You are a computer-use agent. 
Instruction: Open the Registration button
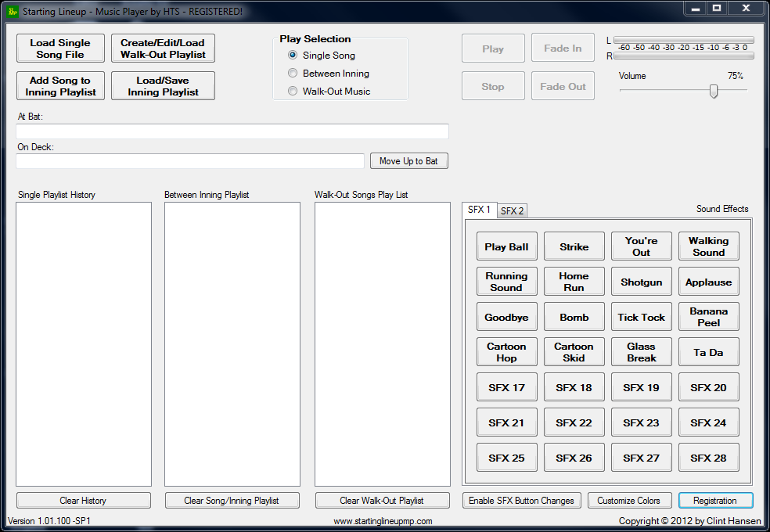point(715,500)
